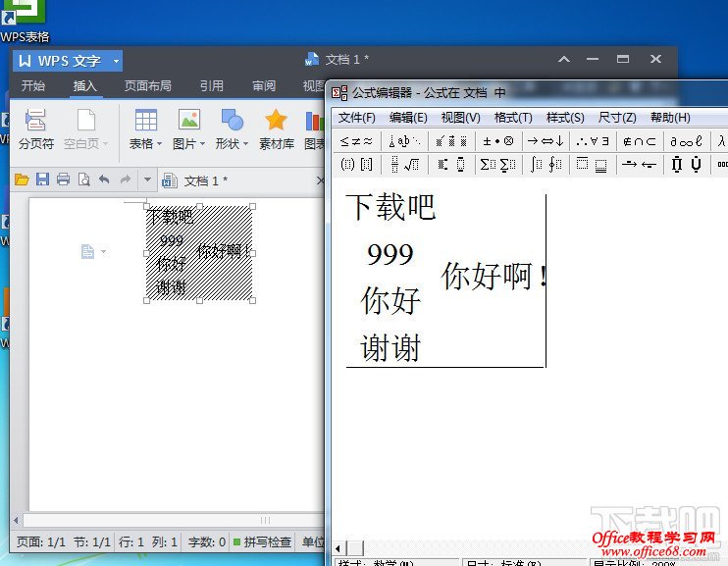The height and width of the screenshot is (566, 728).
Task: Open the WPS 文字 application menu dropdown
Action: pos(116,61)
